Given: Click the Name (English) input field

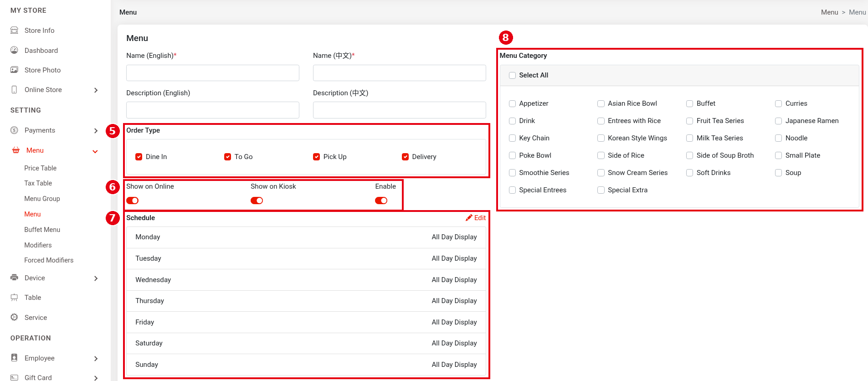Looking at the screenshot, I should pos(213,73).
